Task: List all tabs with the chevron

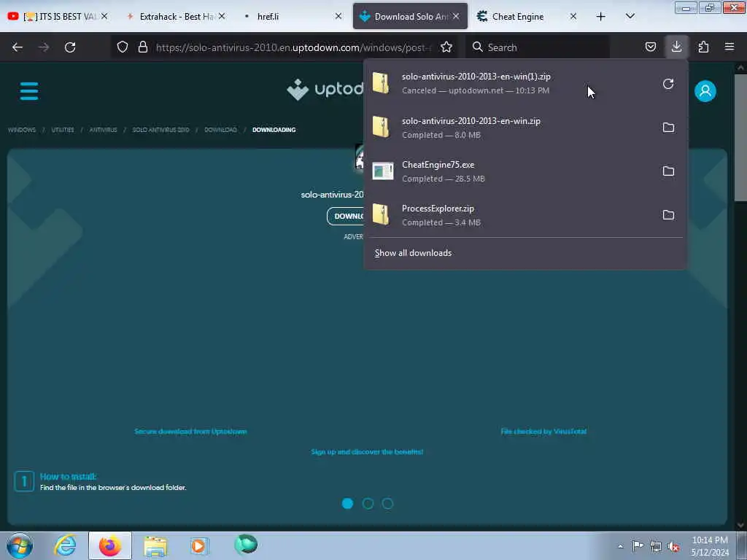Action: [x=630, y=17]
